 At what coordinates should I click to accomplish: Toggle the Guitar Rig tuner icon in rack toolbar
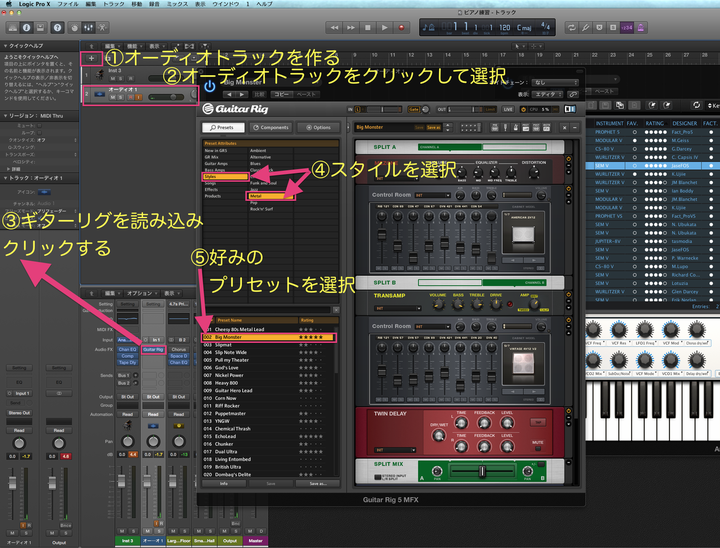click(505, 128)
